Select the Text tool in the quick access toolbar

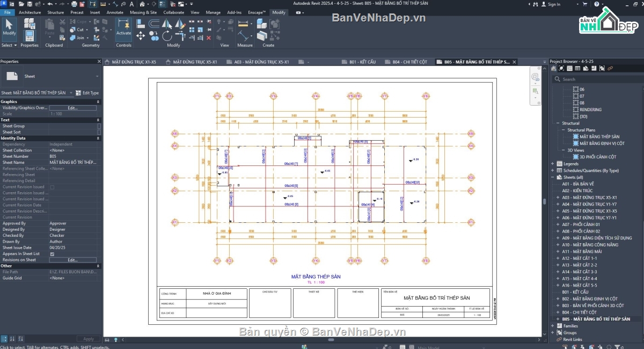click(x=131, y=4)
